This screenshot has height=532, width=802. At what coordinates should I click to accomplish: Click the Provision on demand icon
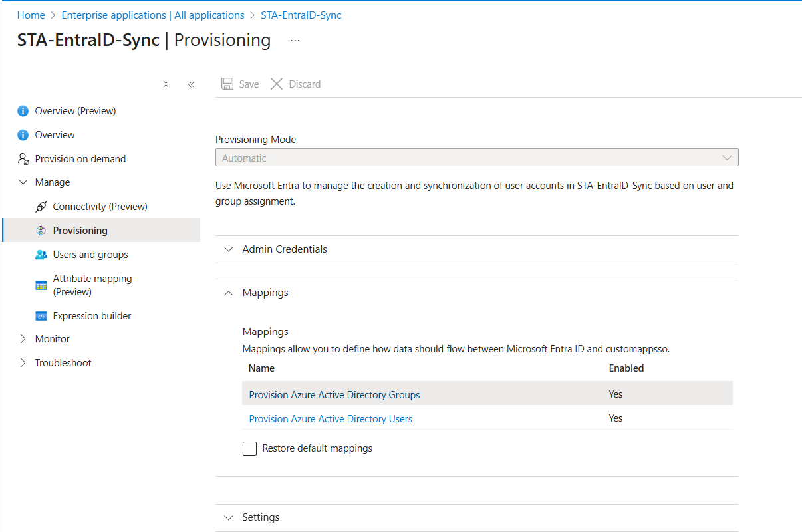pos(23,159)
